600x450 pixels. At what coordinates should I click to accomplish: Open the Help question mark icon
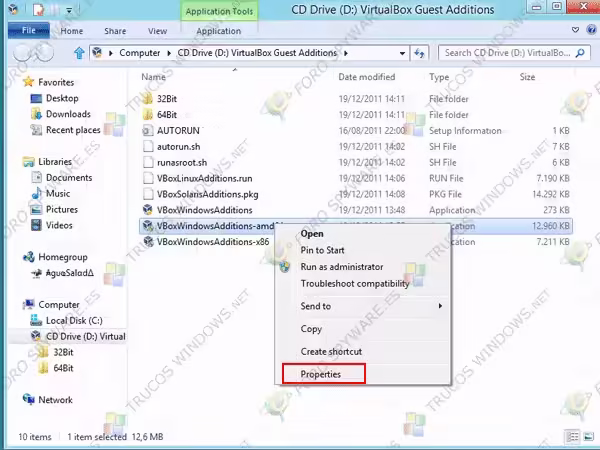pos(591,29)
